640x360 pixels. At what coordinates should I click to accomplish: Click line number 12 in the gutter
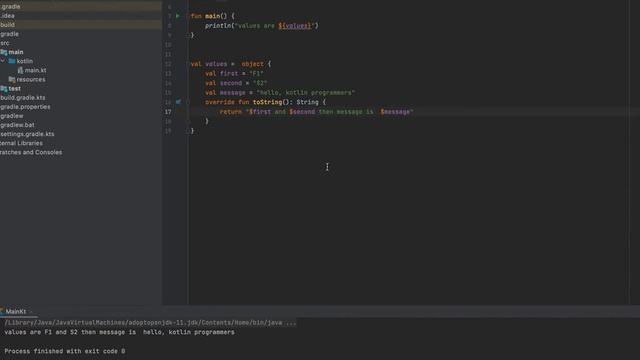tap(168, 64)
